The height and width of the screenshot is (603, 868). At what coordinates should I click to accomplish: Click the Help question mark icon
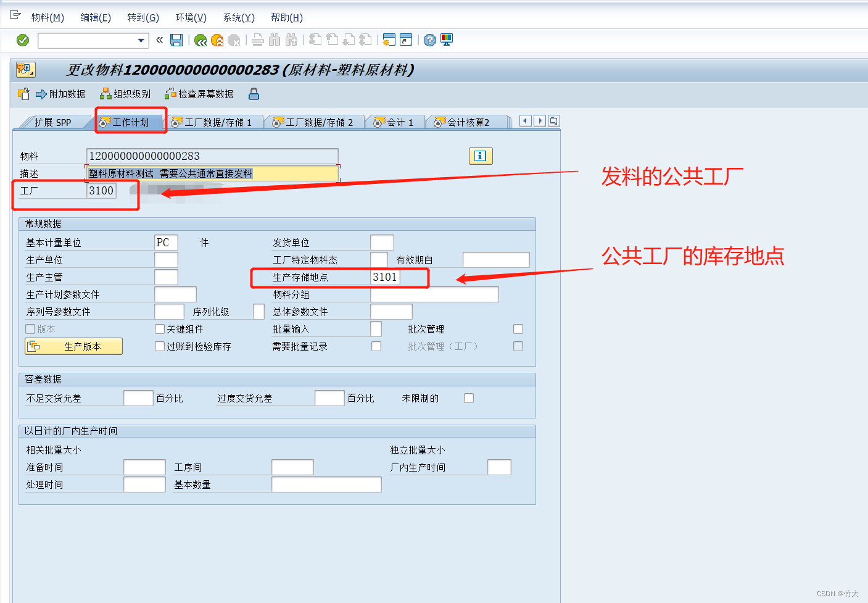[429, 40]
